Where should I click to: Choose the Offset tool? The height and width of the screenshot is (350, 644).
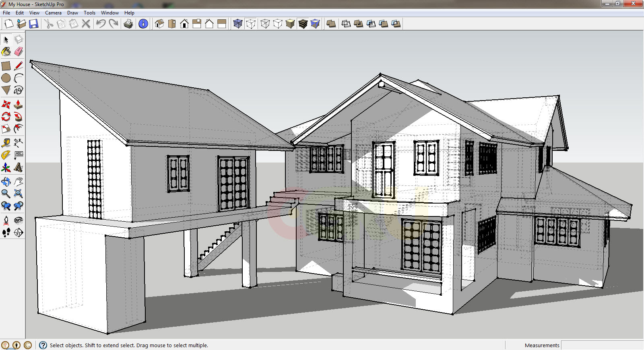click(19, 129)
